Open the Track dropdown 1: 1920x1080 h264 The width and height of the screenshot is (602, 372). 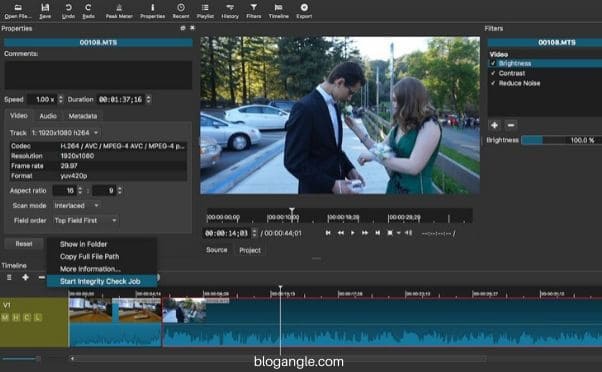click(65, 133)
